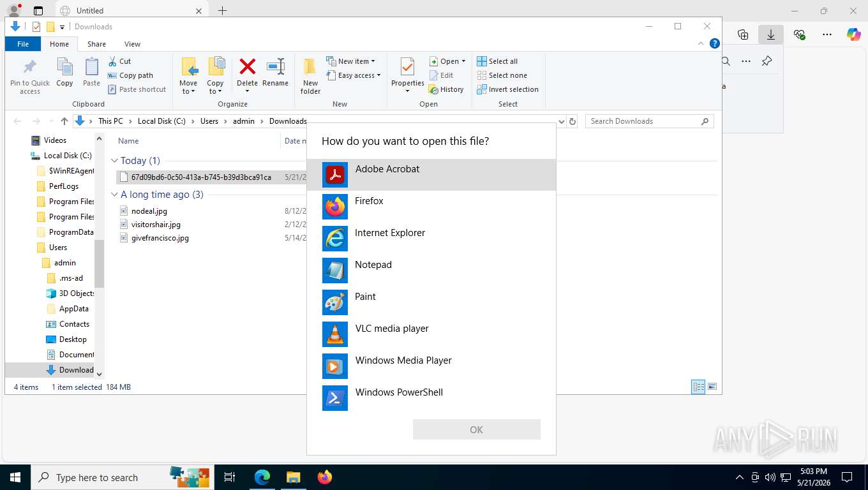
Task: Select Internet Explorer in the app list
Action: 431,238
